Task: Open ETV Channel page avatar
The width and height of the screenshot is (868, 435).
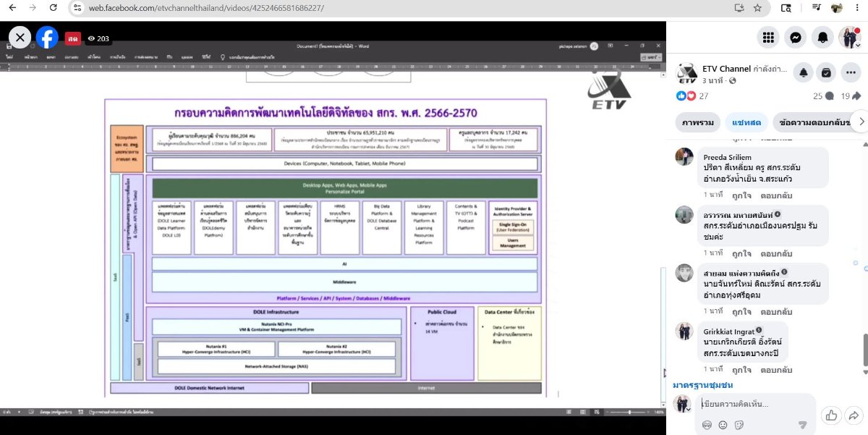Action: pyautogui.click(x=686, y=73)
